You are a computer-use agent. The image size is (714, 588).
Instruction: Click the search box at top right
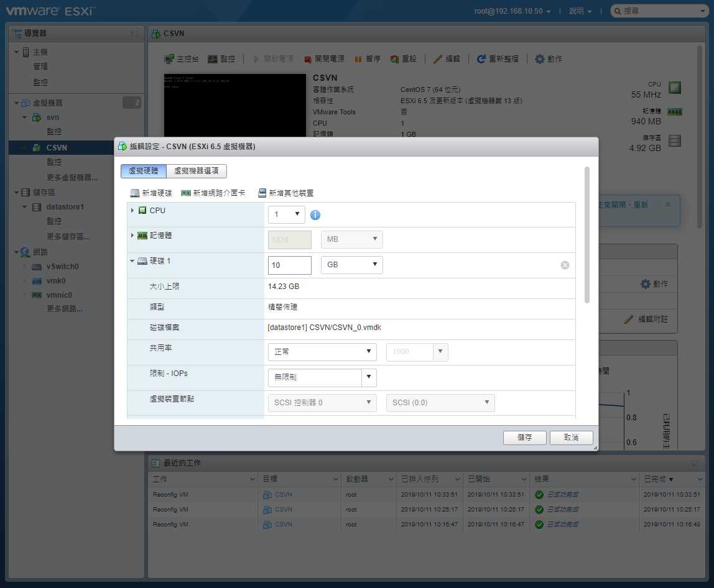point(659,11)
